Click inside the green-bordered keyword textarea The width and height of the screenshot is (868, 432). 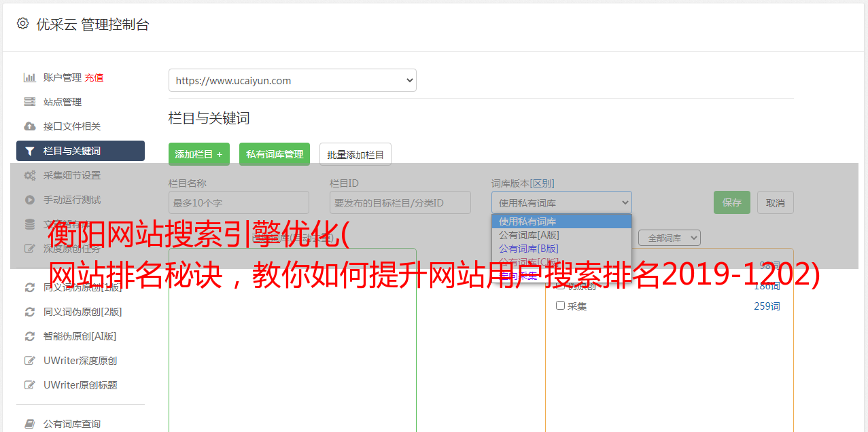click(292, 340)
